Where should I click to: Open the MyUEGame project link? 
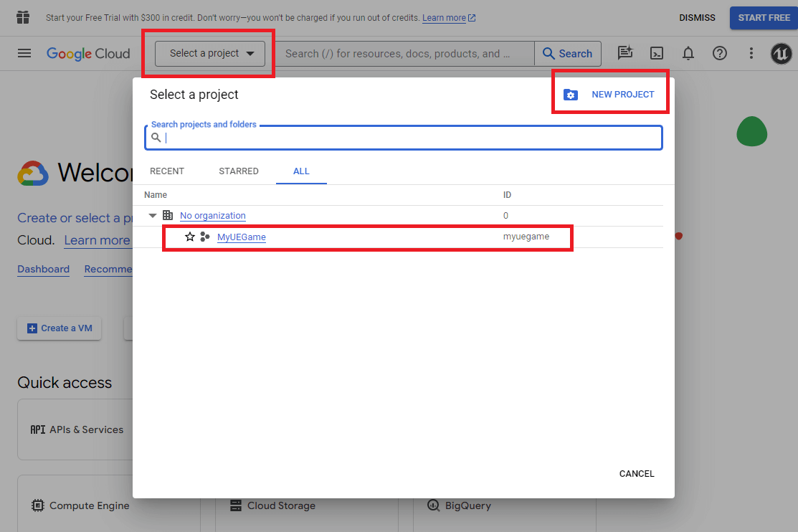pyautogui.click(x=241, y=237)
